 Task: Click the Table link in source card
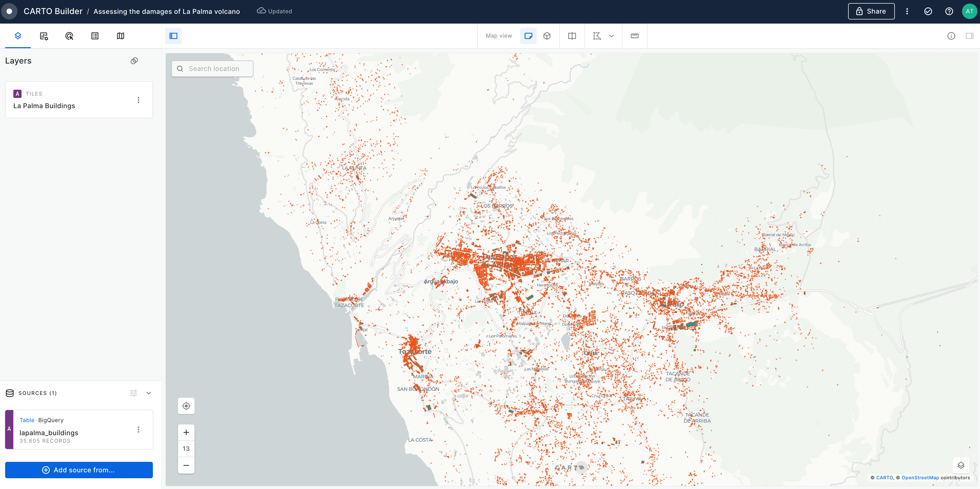tap(27, 420)
